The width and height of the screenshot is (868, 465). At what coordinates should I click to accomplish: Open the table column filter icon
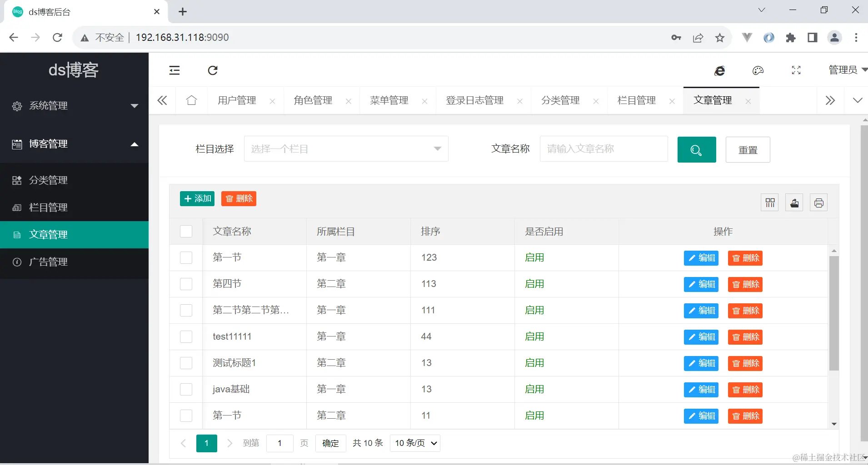click(x=770, y=203)
